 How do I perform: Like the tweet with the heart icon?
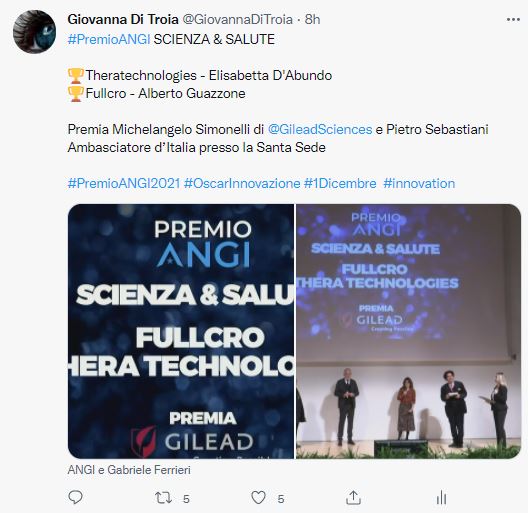pos(259,498)
